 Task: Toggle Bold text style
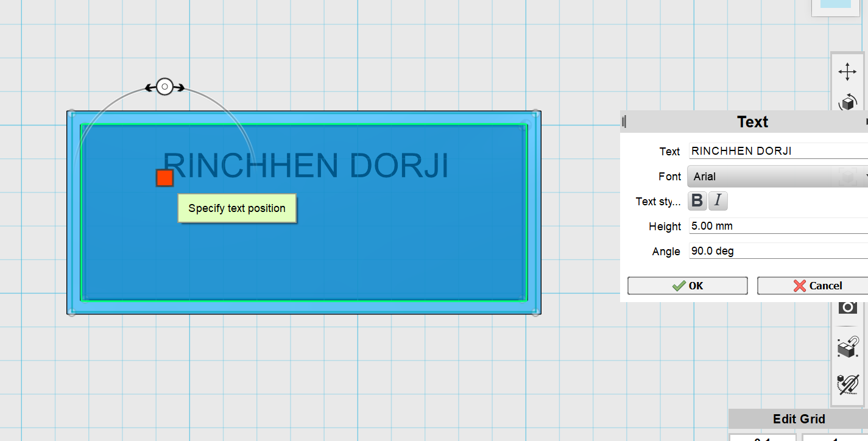coord(697,200)
